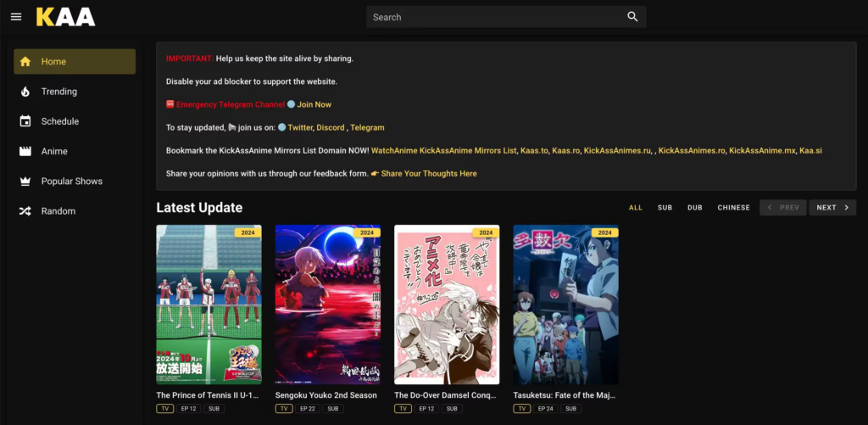Open the Random sidebar item
Screen dimensions: 868x425
(x=75, y=211)
